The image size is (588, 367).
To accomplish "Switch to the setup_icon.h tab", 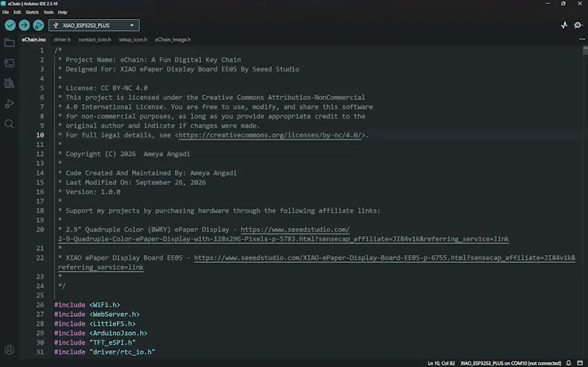I will point(133,40).
